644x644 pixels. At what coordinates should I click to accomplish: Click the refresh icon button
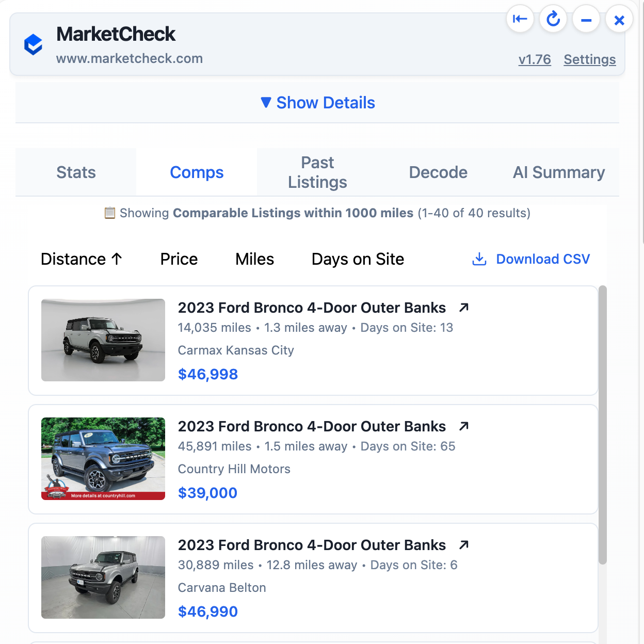[x=553, y=20]
